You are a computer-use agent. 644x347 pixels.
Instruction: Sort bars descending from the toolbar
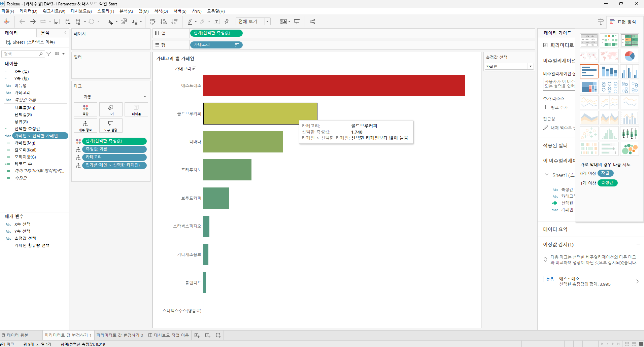click(174, 22)
